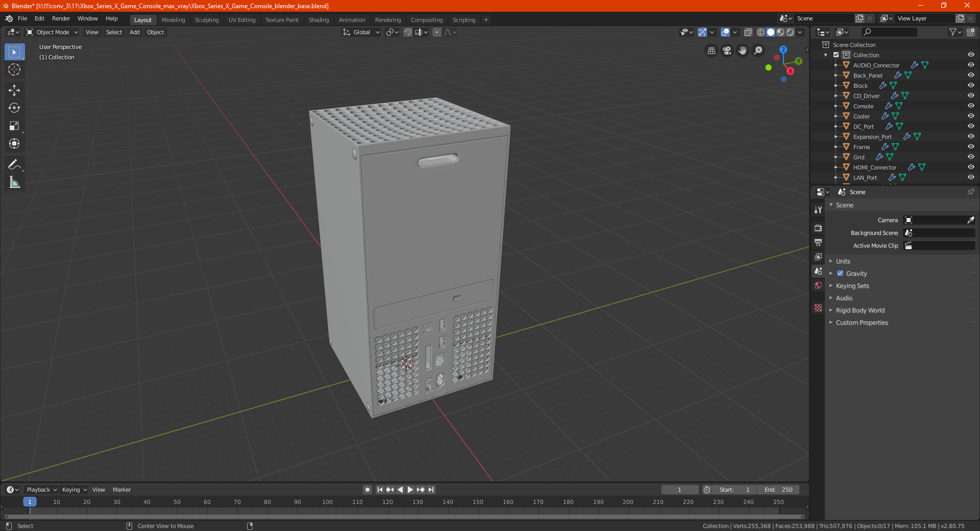Expand the Keying Sets panel
The image size is (980, 531).
[x=852, y=286]
